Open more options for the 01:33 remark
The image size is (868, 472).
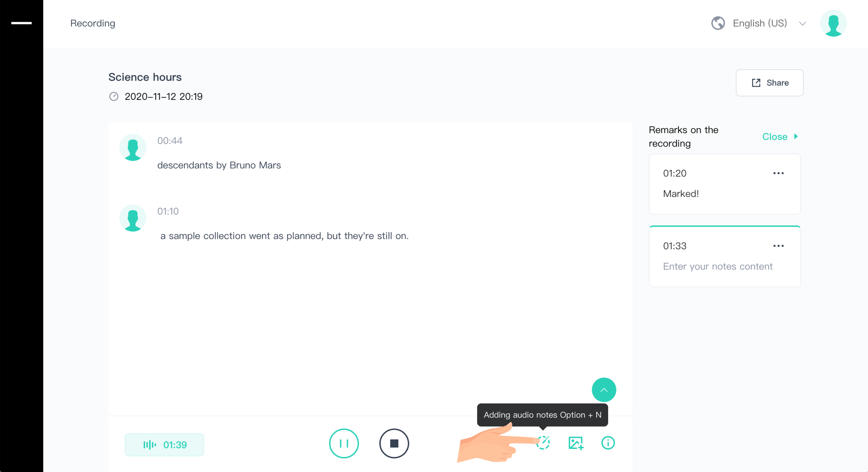point(778,246)
